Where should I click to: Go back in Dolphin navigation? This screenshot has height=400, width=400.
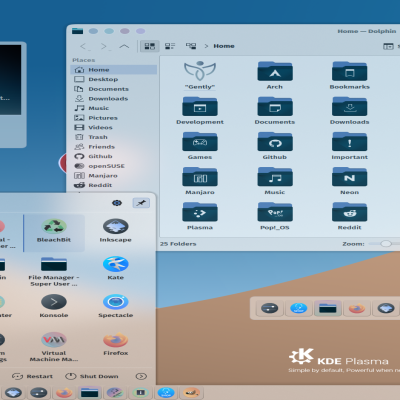point(84,46)
